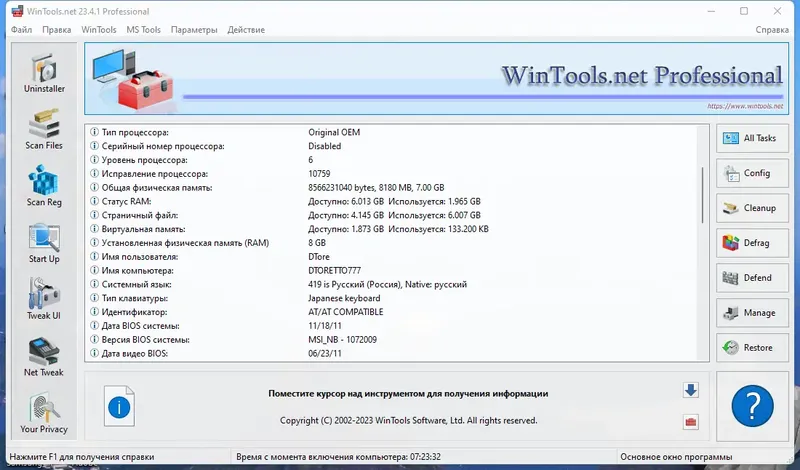The width and height of the screenshot is (800, 470).
Task: Open the Параметры menu
Action: (194, 30)
